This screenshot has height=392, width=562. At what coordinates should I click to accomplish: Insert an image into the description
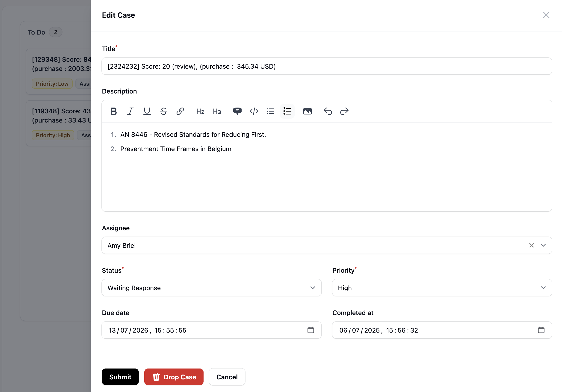coord(307,111)
